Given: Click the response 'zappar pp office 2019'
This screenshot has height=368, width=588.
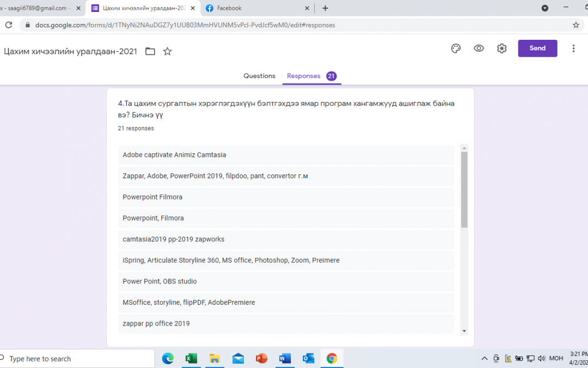Looking at the screenshot, I should [x=286, y=324].
